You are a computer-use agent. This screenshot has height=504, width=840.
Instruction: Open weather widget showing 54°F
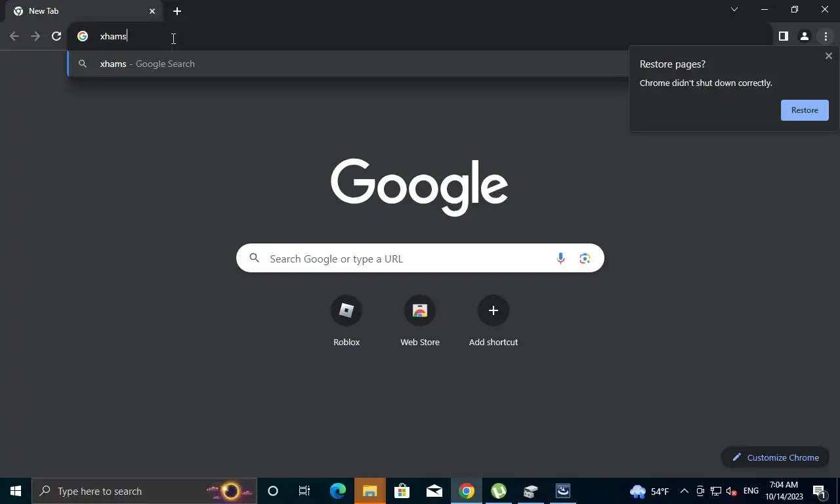pyautogui.click(x=649, y=491)
